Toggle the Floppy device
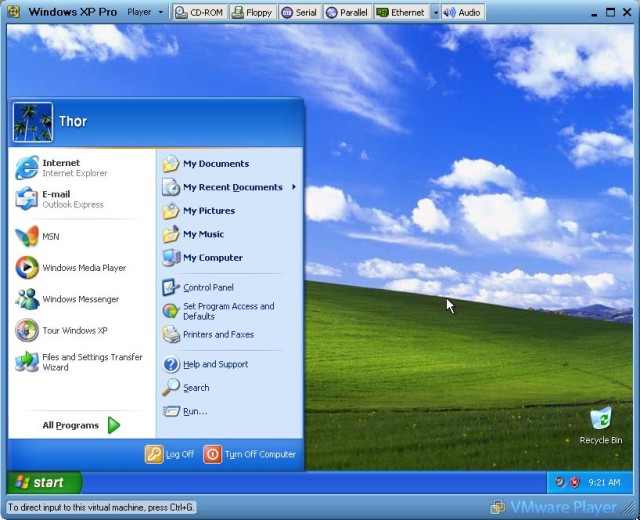This screenshot has width=640, height=520. [x=251, y=13]
